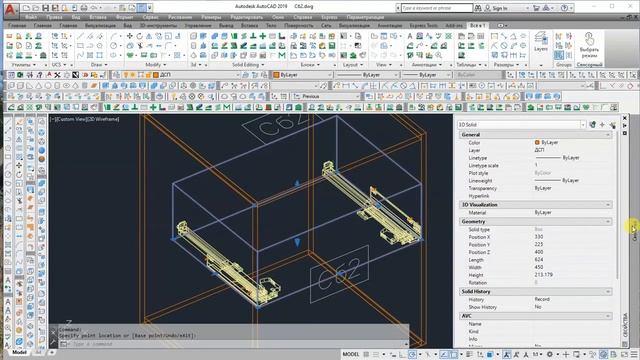This screenshot has width=640, height=360.
Task: Click the keyword search box in title bar
Action: click(x=437, y=8)
